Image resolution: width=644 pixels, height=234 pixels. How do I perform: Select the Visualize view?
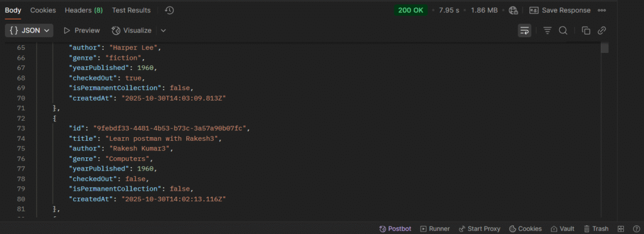tap(132, 30)
